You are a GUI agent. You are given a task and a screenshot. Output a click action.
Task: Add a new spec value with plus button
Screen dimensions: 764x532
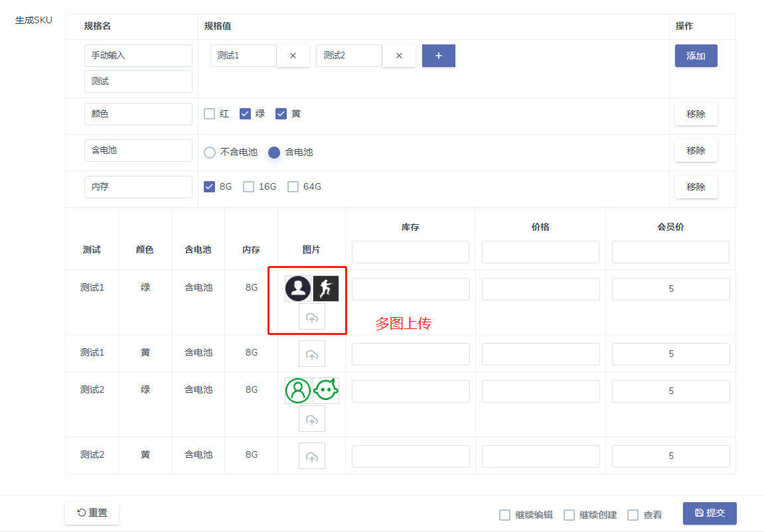[439, 56]
